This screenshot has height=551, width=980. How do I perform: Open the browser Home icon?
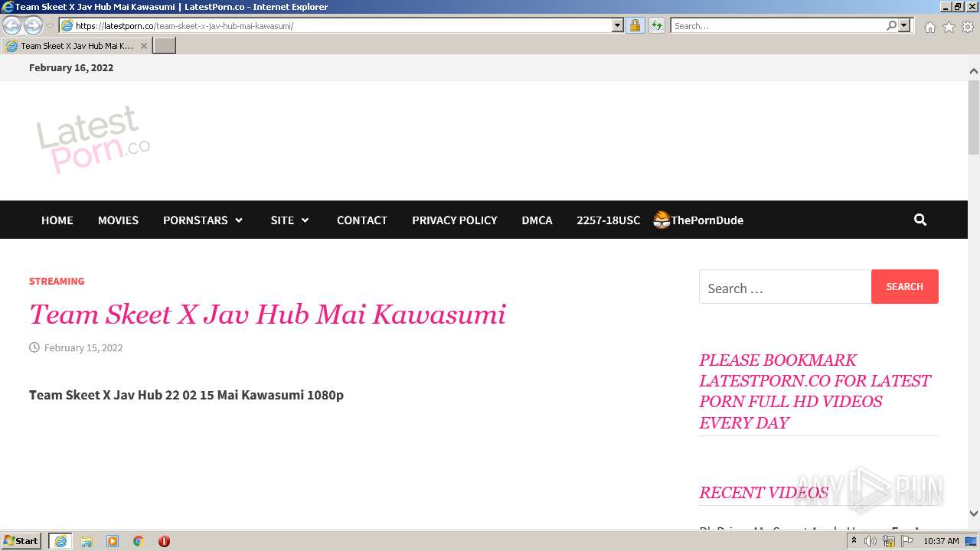[929, 27]
